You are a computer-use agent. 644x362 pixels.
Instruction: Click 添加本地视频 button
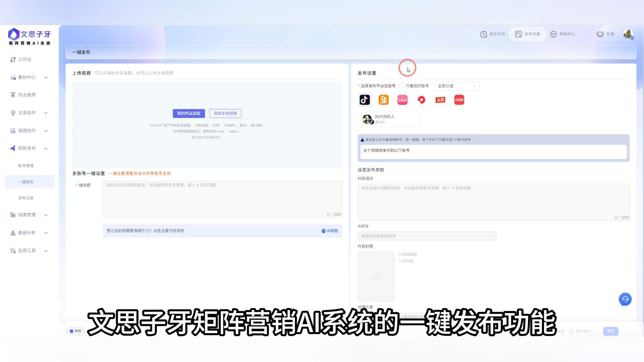point(225,113)
